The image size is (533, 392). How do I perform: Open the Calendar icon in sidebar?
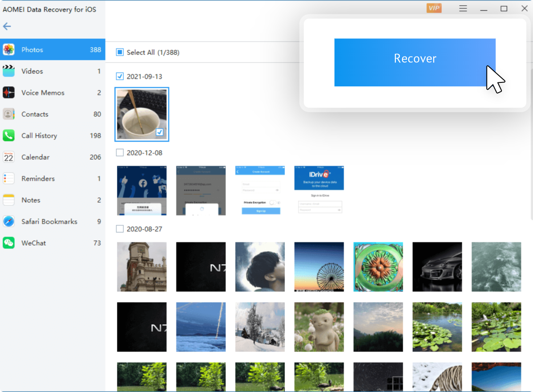[8, 157]
